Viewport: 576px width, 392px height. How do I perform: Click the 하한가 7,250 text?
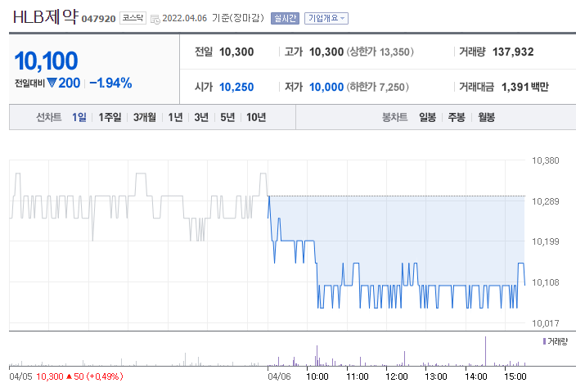coord(378,87)
